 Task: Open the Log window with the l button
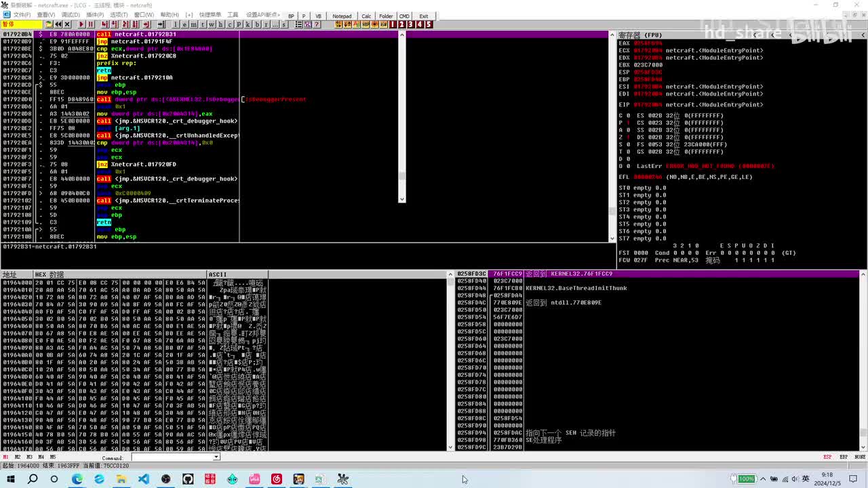[176, 24]
